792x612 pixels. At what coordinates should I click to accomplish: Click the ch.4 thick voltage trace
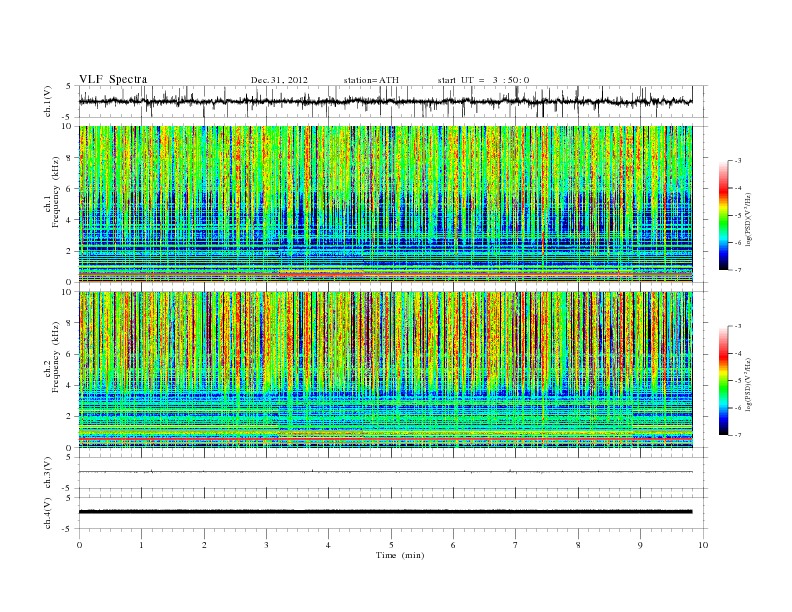point(385,512)
